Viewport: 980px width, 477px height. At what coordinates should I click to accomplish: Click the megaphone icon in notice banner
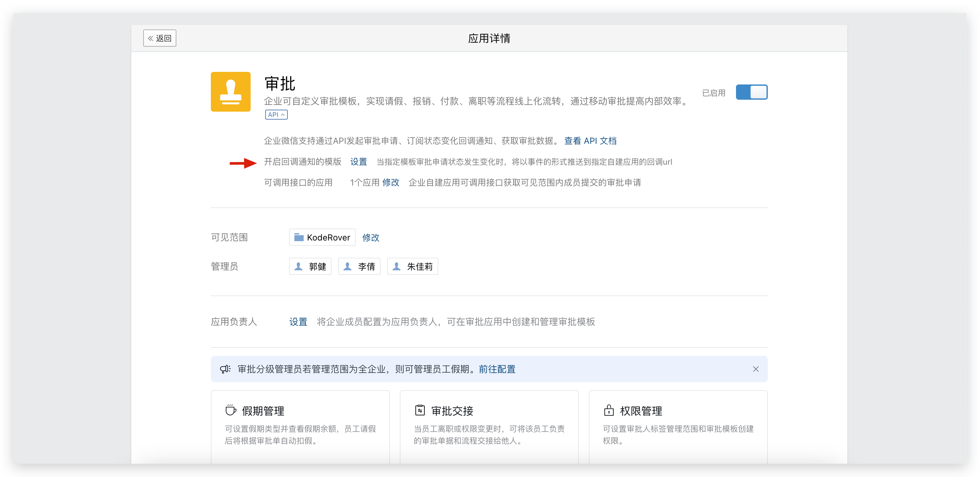click(225, 369)
